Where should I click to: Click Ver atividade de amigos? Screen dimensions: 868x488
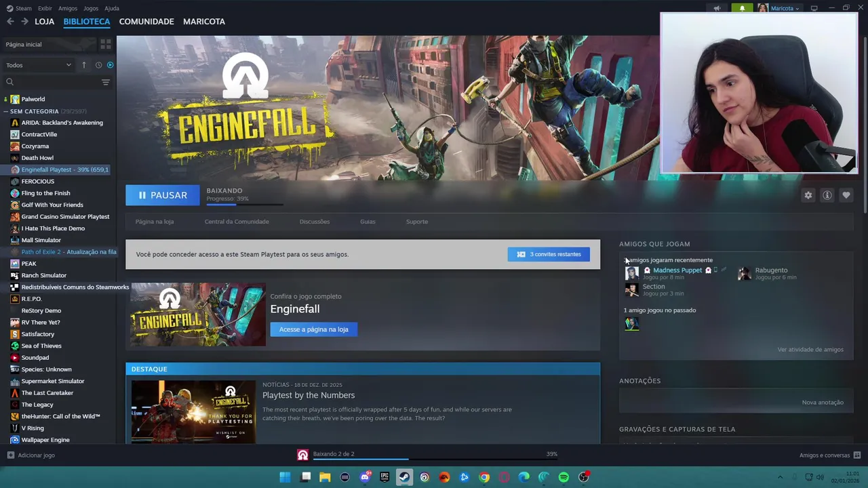(x=810, y=350)
